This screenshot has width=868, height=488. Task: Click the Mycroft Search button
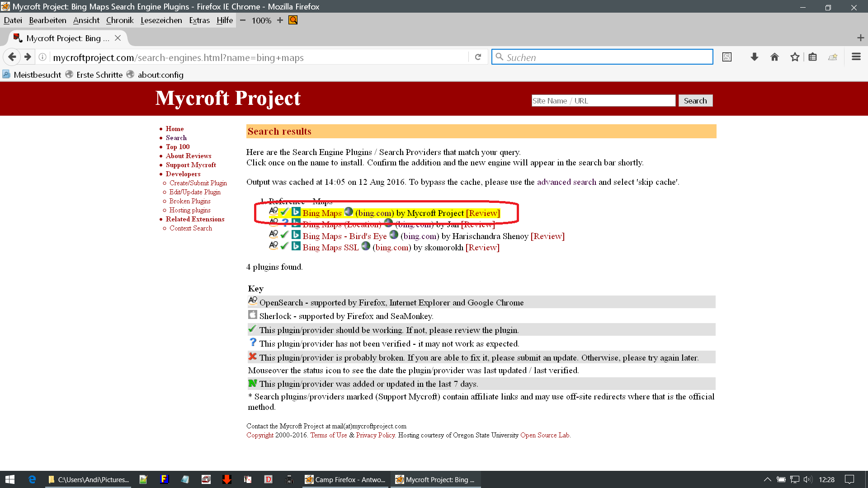(x=695, y=101)
